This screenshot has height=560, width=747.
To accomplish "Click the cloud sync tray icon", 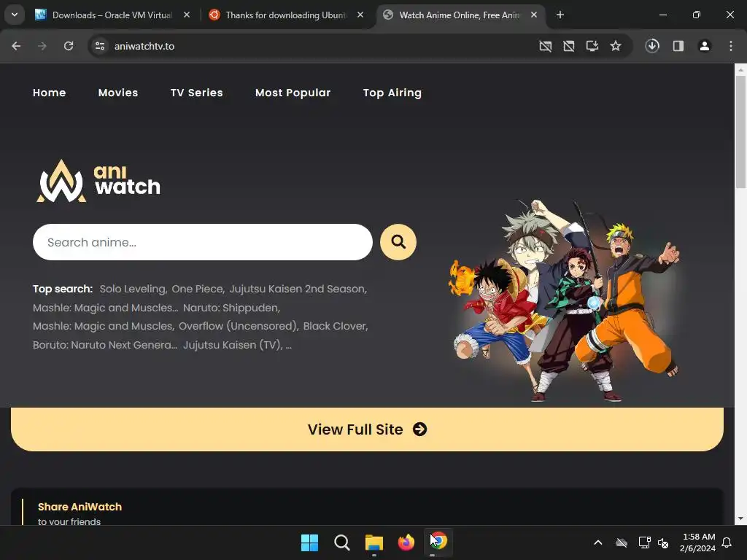I will [x=622, y=542].
